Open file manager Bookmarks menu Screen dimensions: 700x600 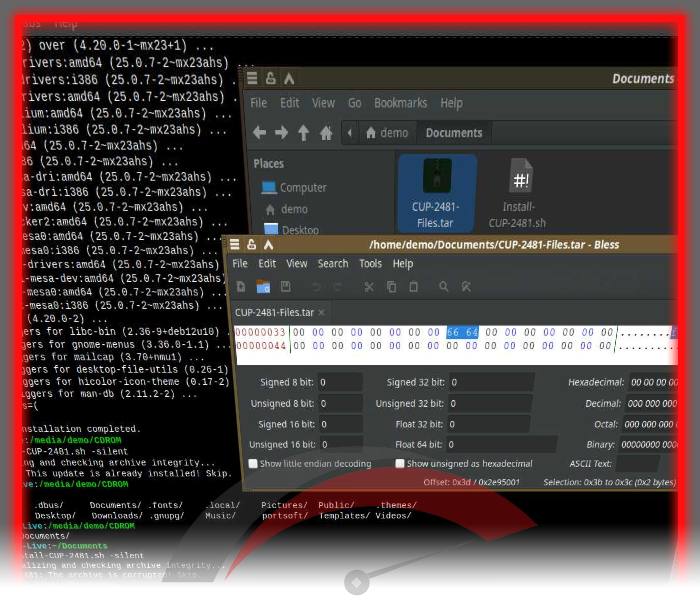tap(400, 103)
